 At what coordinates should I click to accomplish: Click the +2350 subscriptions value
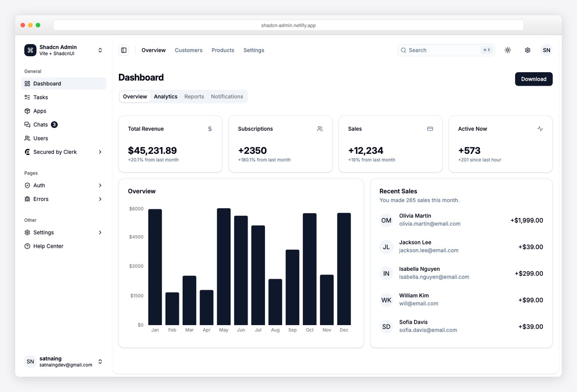pyautogui.click(x=252, y=151)
